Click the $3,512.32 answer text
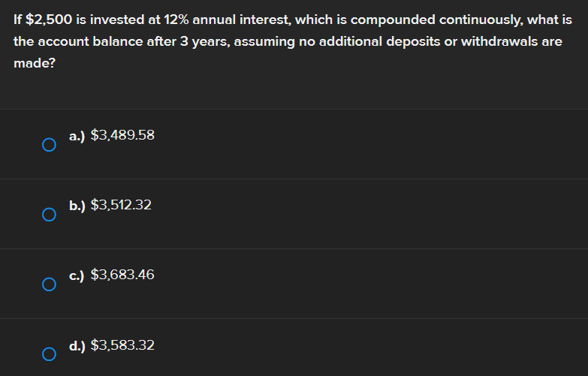This screenshot has height=376, width=588. pyautogui.click(x=121, y=205)
